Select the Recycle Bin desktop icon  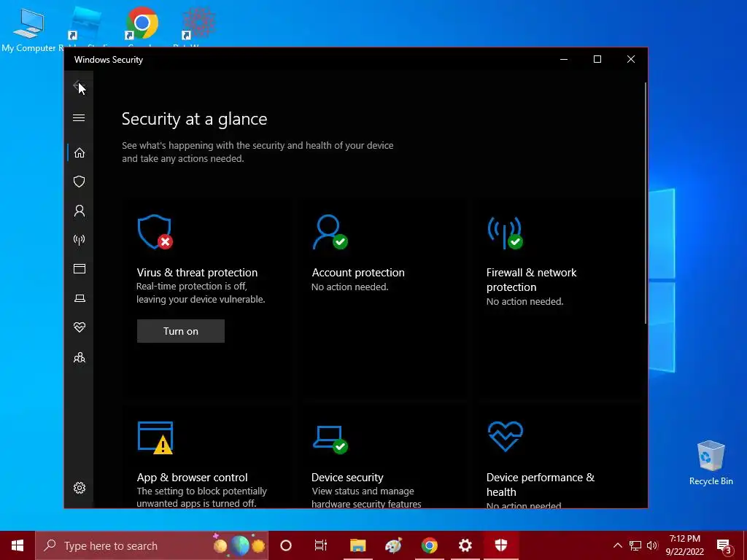[x=711, y=463]
